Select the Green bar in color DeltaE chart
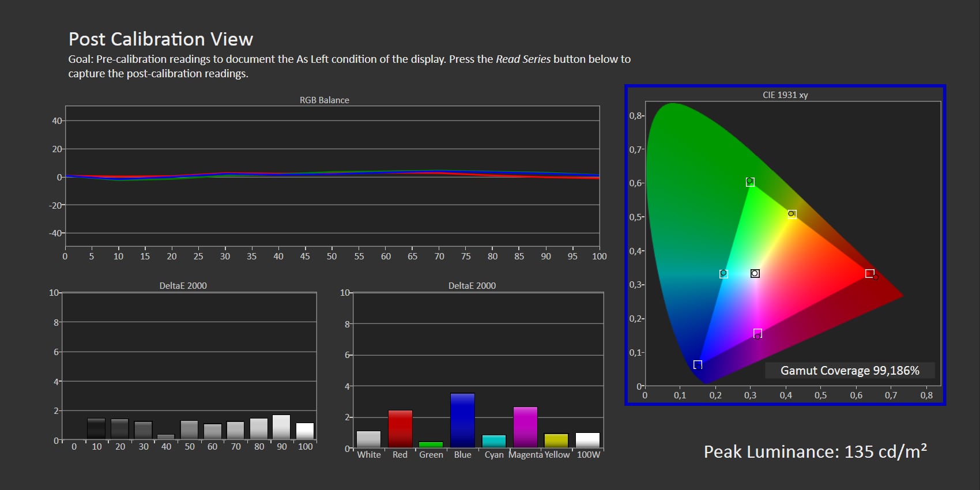 (431, 444)
